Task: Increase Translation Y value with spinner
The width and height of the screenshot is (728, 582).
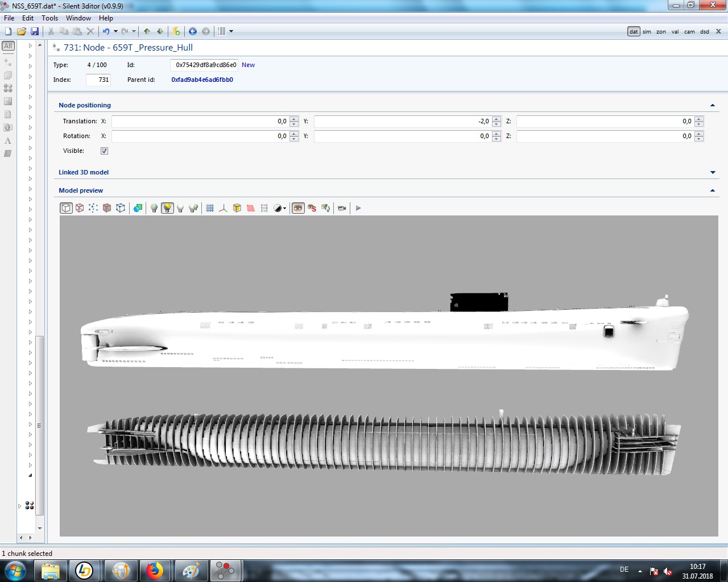Action: click(x=497, y=119)
